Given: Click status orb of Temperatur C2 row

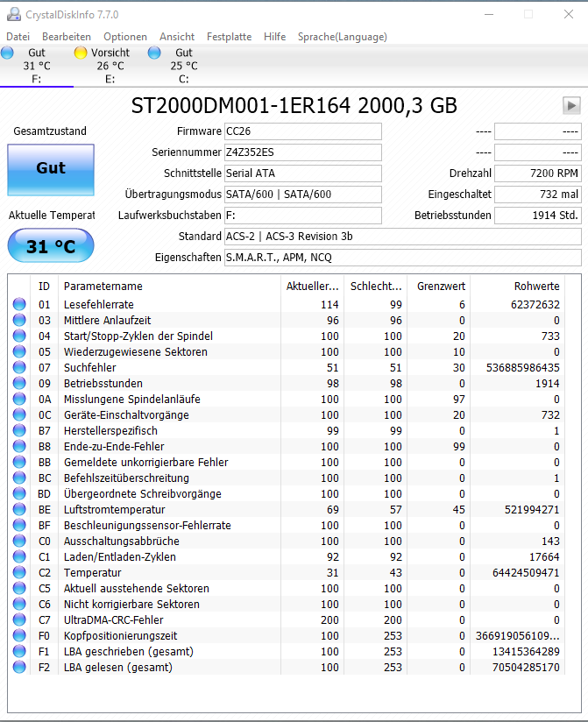Looking at the screenshot, I should (x=19, y=572).
